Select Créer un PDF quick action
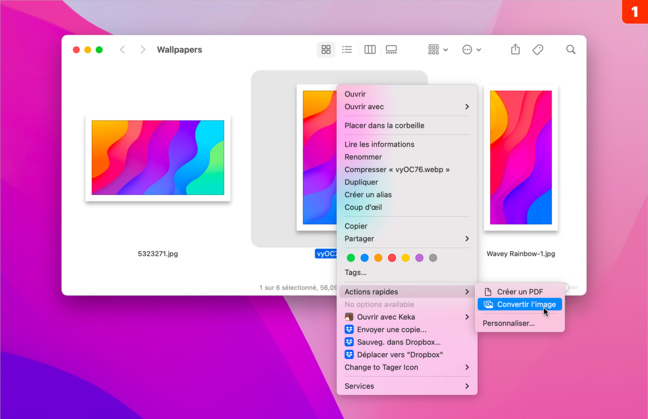 [519, 292]
